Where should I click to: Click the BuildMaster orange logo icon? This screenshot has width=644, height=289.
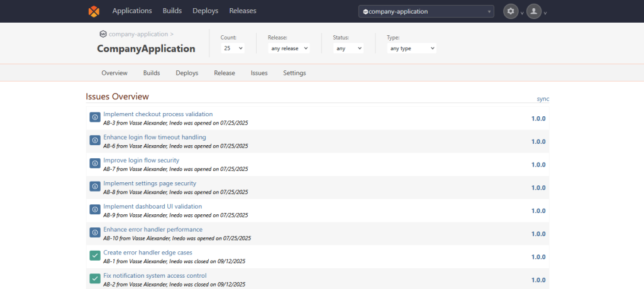tap(94, 11)
